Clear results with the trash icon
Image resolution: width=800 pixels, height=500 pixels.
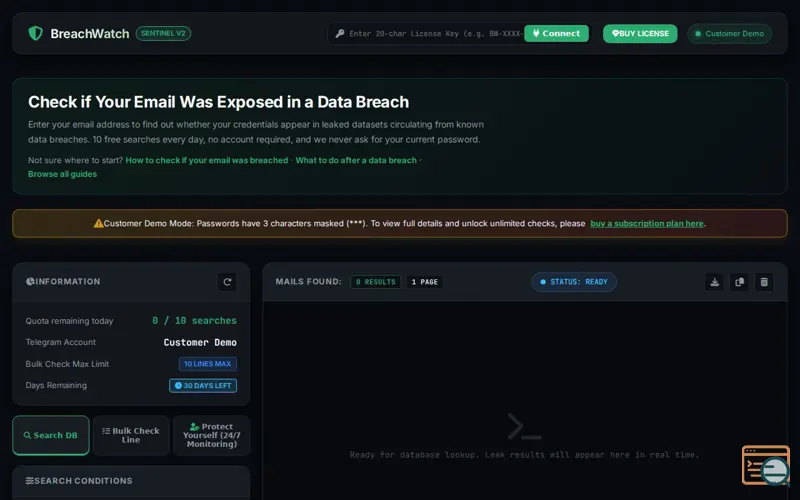764,282
